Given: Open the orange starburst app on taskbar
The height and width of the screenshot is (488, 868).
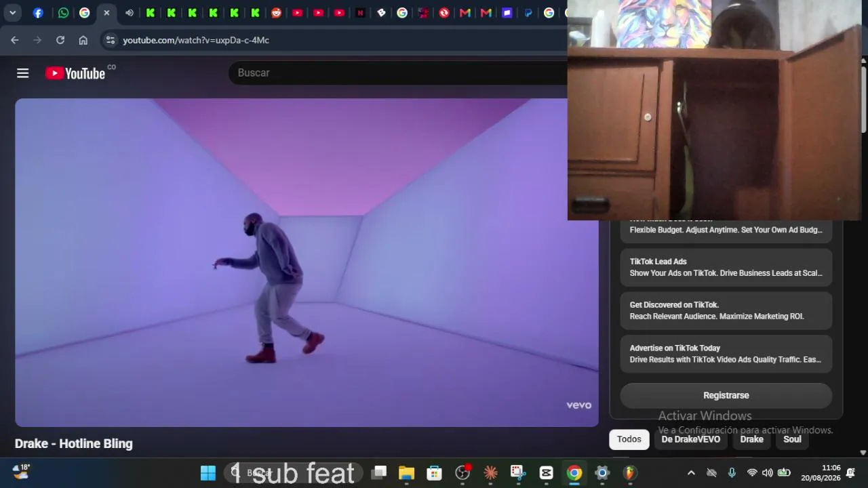Looking at the screenshot, I should coord(490,473).
